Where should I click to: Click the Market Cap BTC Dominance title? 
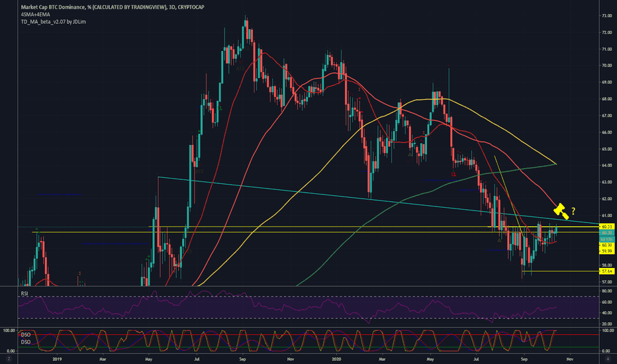coord(113,7)
